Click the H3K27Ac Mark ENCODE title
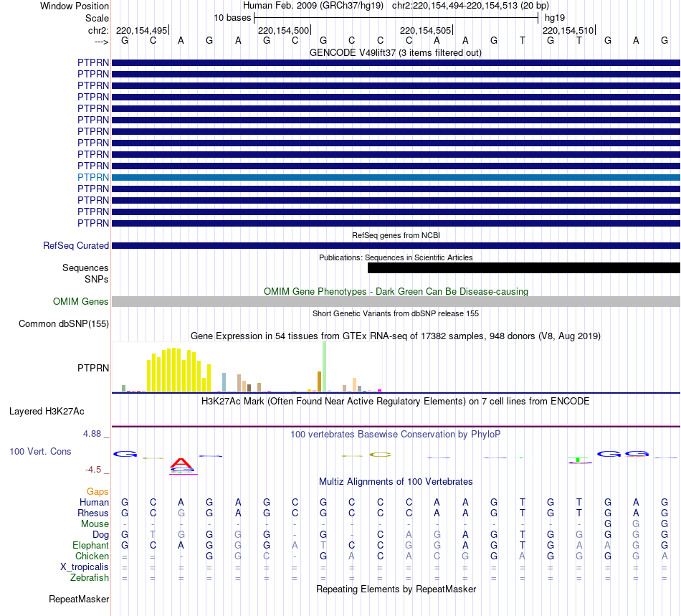 click(x=396, y=401)
